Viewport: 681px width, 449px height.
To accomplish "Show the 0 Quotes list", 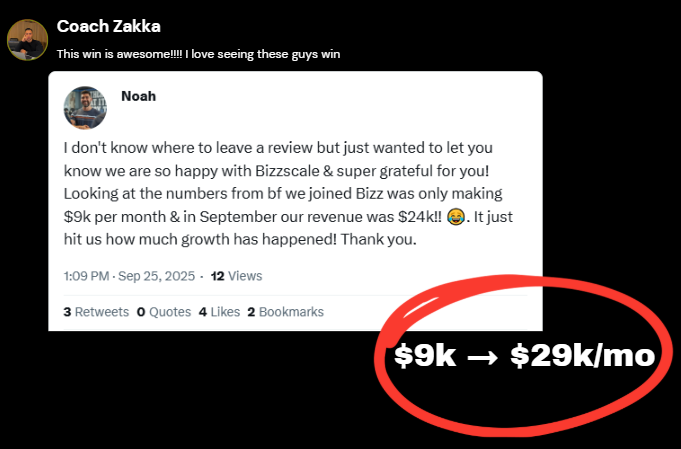I will click(164, 312).
